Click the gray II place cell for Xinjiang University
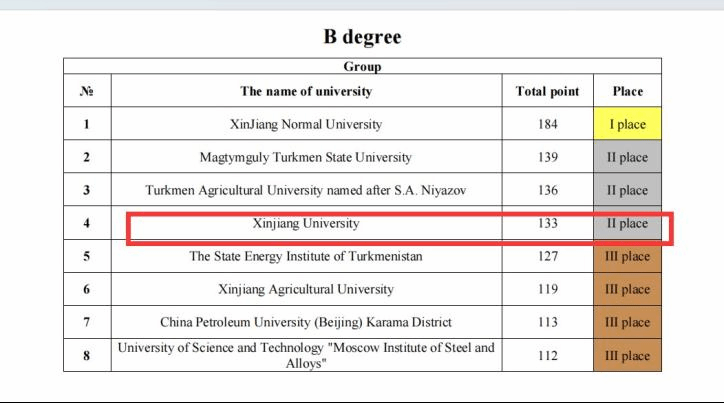This screenshot has height=403, width=724. (x=627, y=223)
